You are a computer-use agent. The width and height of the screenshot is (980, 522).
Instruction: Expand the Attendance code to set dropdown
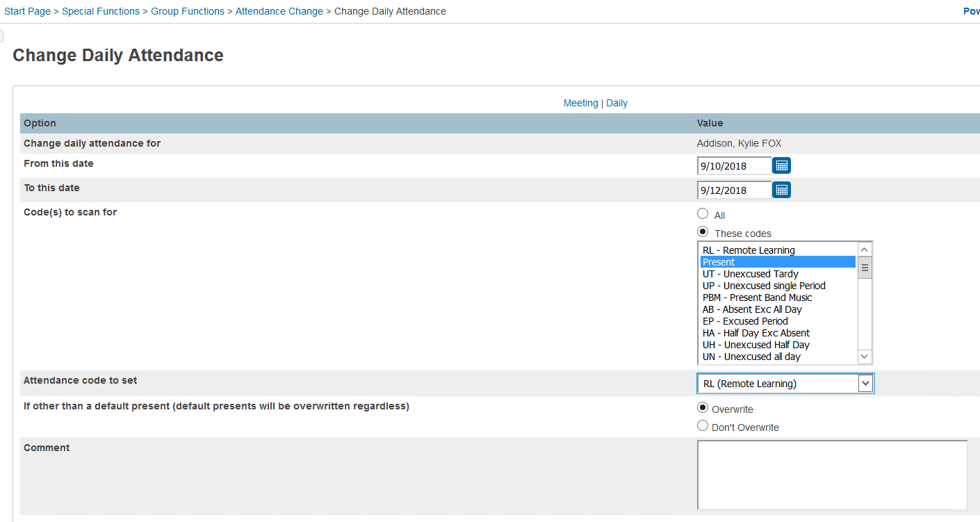click(x=865, y=384)
